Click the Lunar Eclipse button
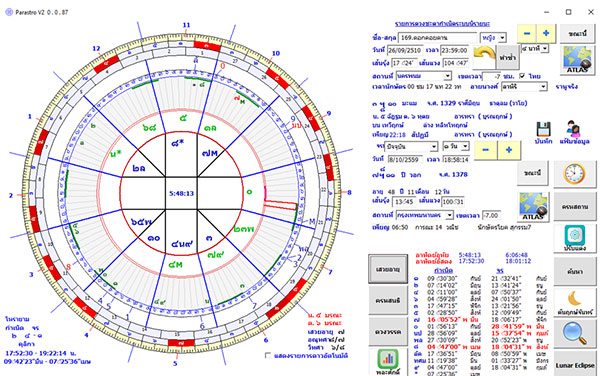The image size is (600, 376). (575, 365)
